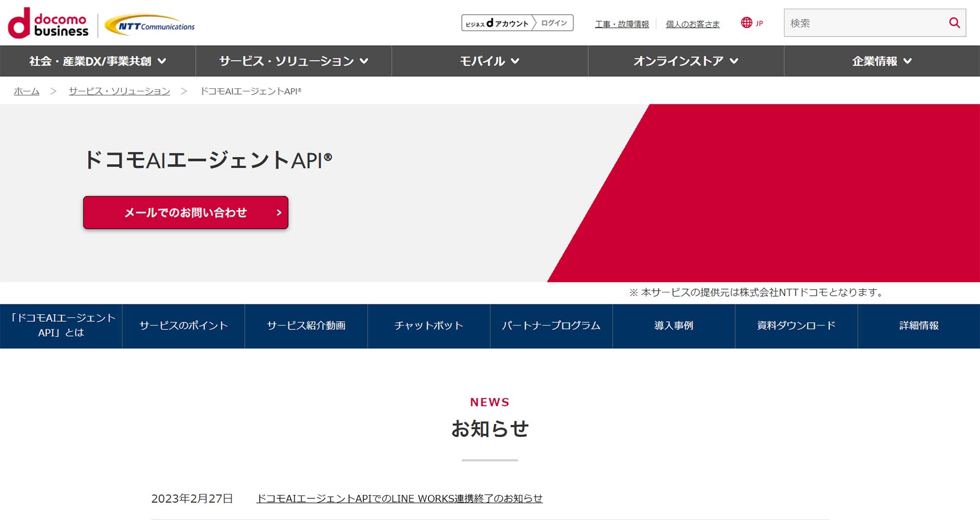Select the チャットボット tab

coord(429,326)
